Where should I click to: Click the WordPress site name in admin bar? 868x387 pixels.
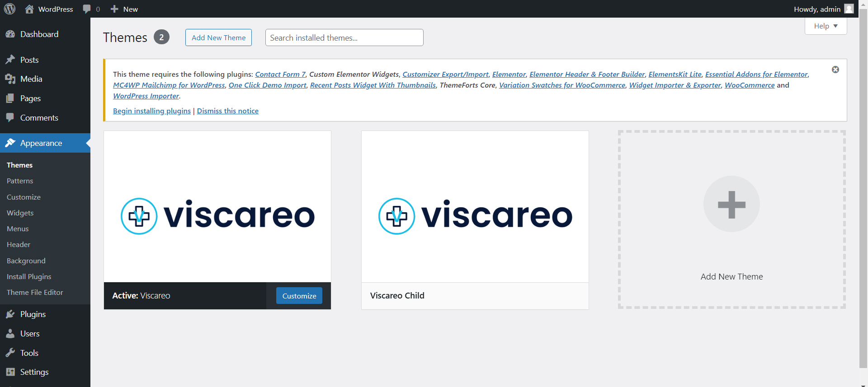(56, 9)
